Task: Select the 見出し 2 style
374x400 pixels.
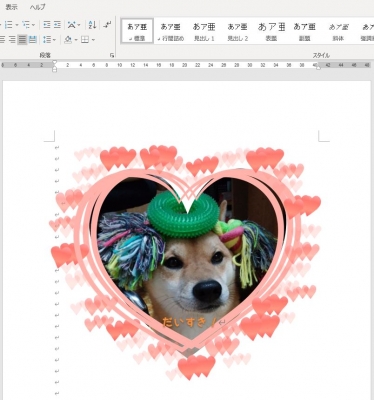Action: (237, 31)
